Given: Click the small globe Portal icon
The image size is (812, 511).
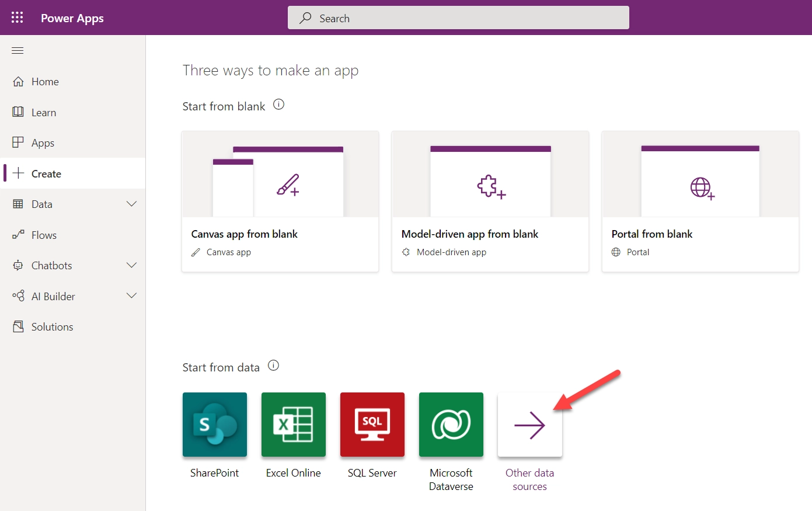Looking at the screenshot, I should click(616, 252).
